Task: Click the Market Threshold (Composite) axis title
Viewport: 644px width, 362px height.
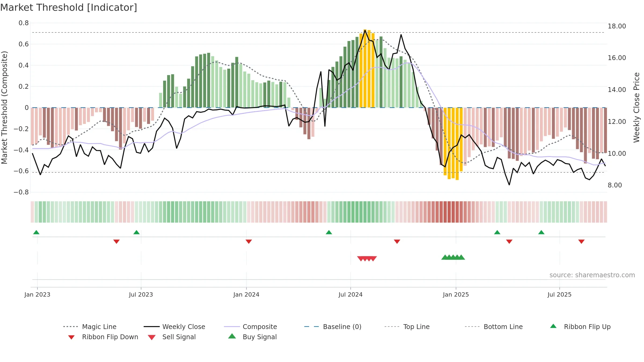Action: click(5, 108)
